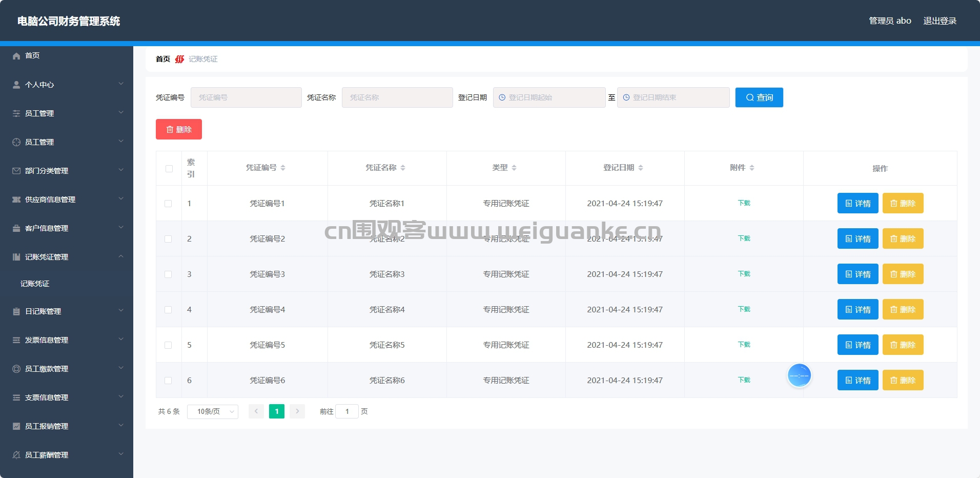Collapse the 记账凭证管理 menu chevron
The width and height of the screenshot is (980, 478).
pos(121,256)
